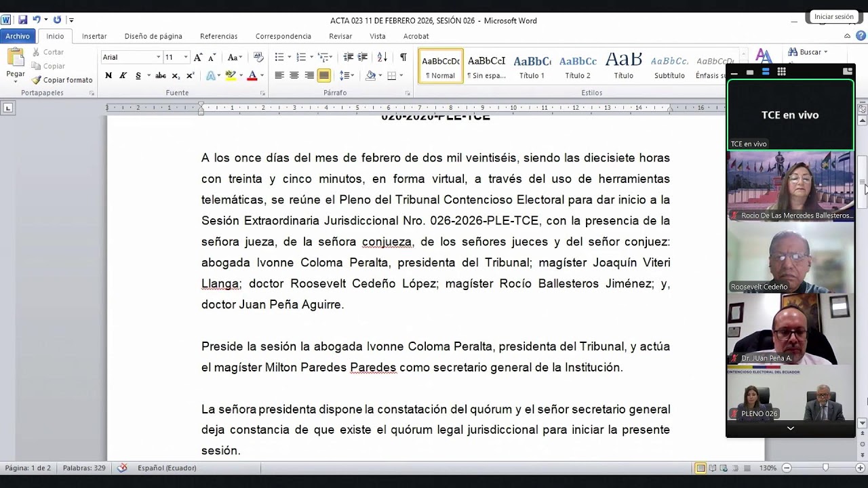
Task: Click the Copiar formato paintbrush
Action: pos(36,80)
